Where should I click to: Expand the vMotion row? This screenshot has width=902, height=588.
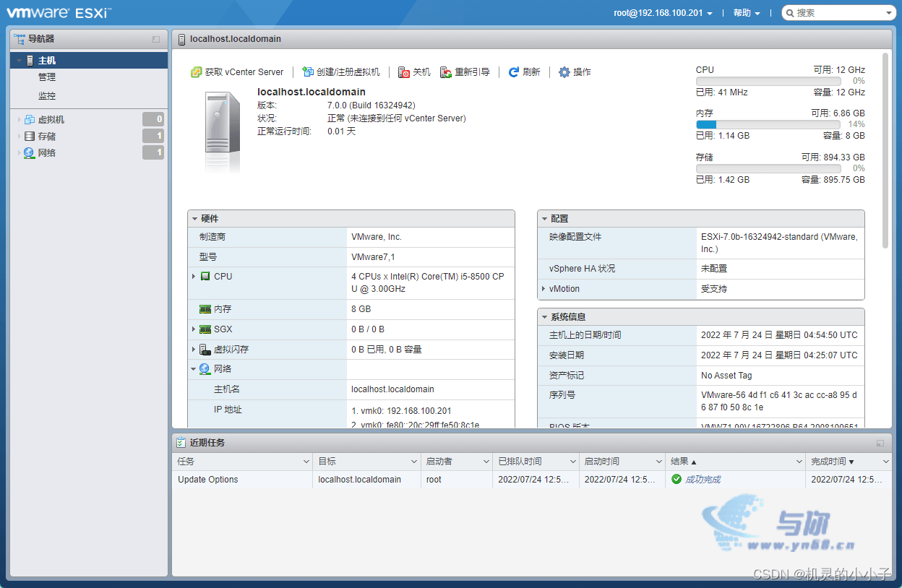pos(544,289)
